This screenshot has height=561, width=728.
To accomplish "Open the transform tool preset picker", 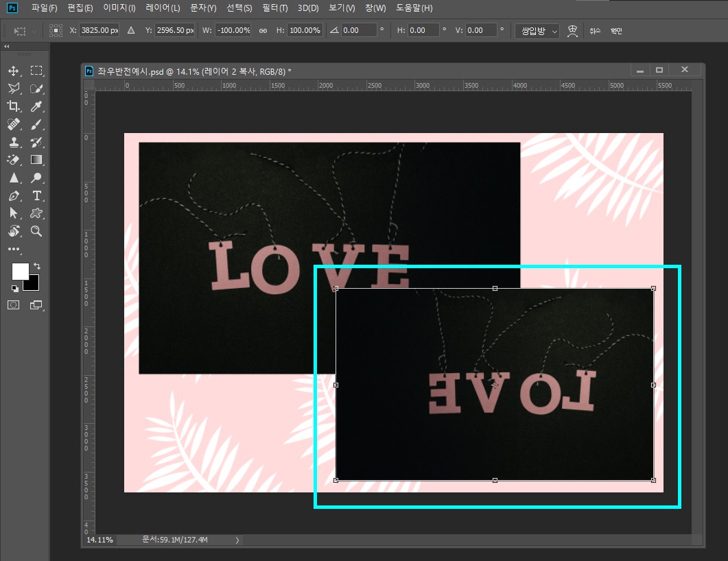I will (x=25, y=31).
